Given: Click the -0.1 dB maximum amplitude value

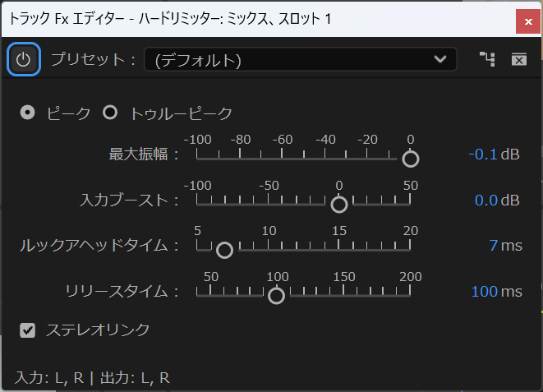Looking at the screenshot, I should tap(483, 154).
